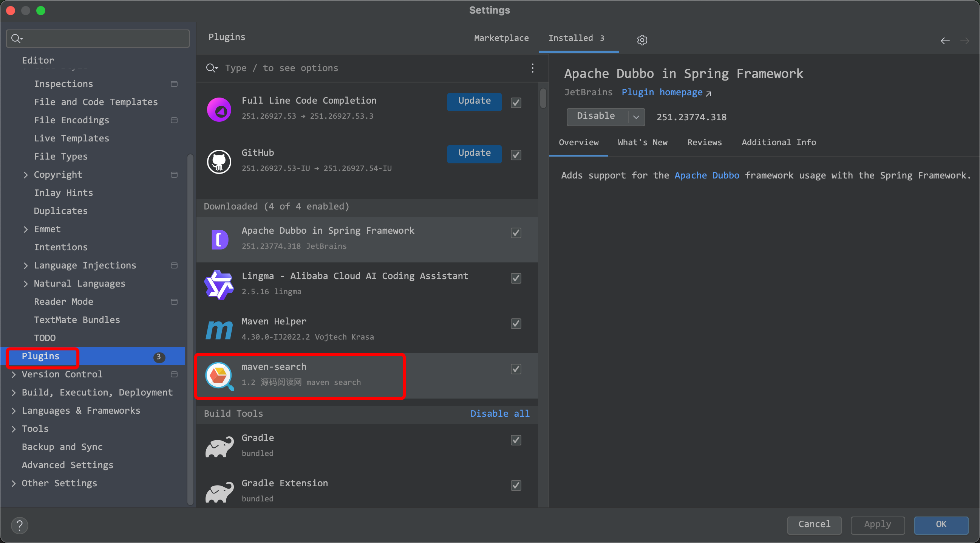Viewport: 980px width, 543px height.
Task: Click the project-level icon beside Reader Mode
Action: [x=174, y=302]
